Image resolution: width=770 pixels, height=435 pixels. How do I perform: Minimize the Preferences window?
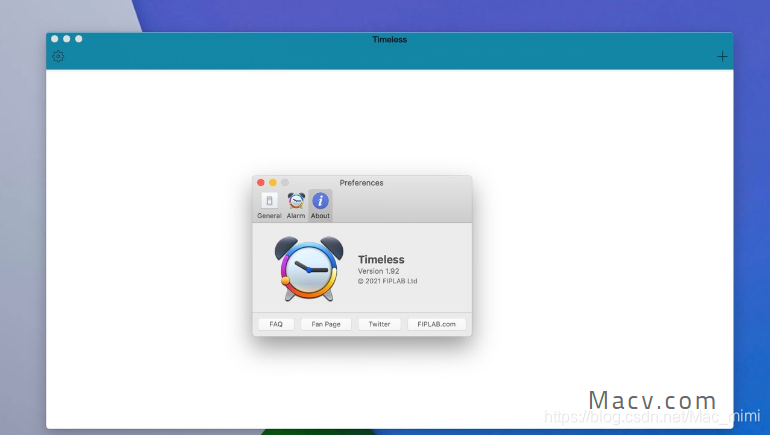pyautogui.click(x=273, y=183)
